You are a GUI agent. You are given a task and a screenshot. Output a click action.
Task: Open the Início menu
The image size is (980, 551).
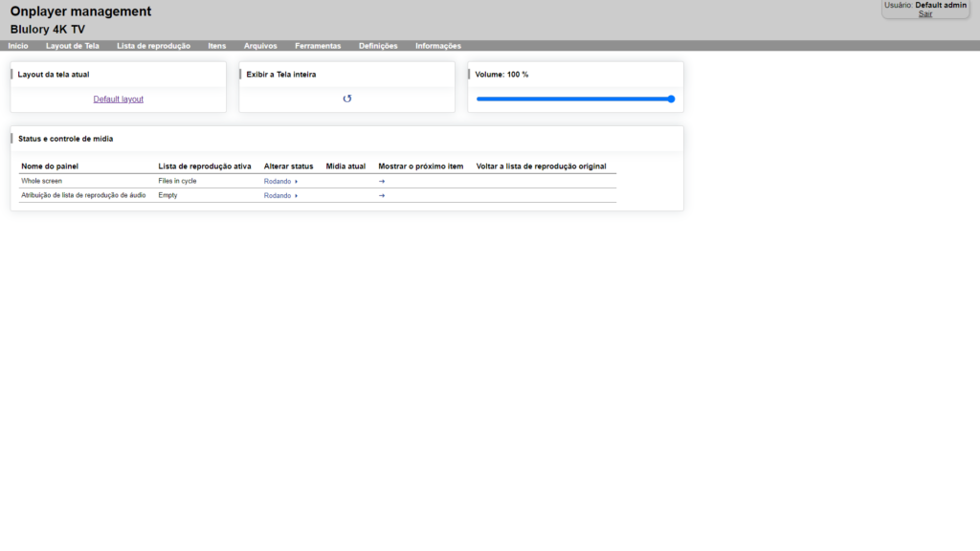click(x=18, y=46)
